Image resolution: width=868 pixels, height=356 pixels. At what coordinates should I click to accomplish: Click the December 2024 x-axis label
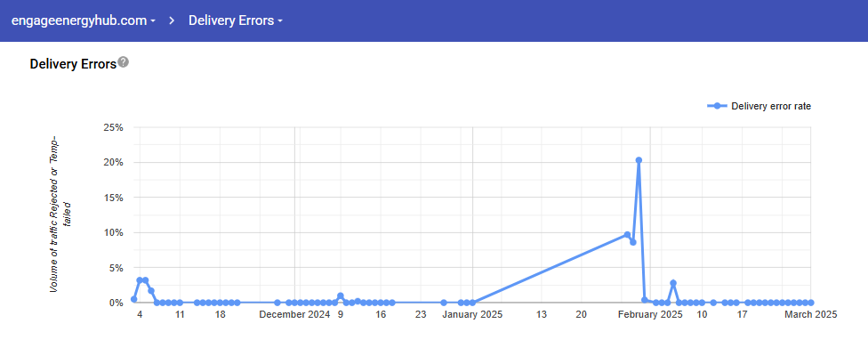(294, 314)
